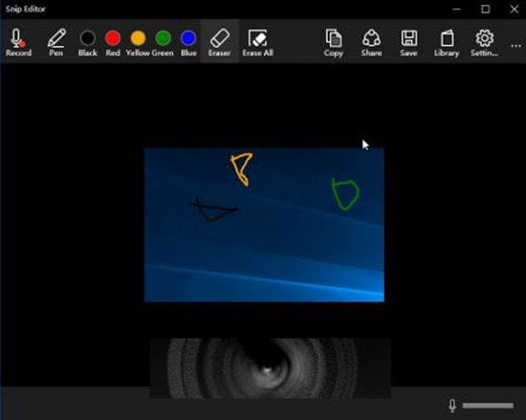Viewport: 526px width, 420px height.
Task: Choose the Yellow ink color
Action: pyautogui.click(x=138, y=42)
